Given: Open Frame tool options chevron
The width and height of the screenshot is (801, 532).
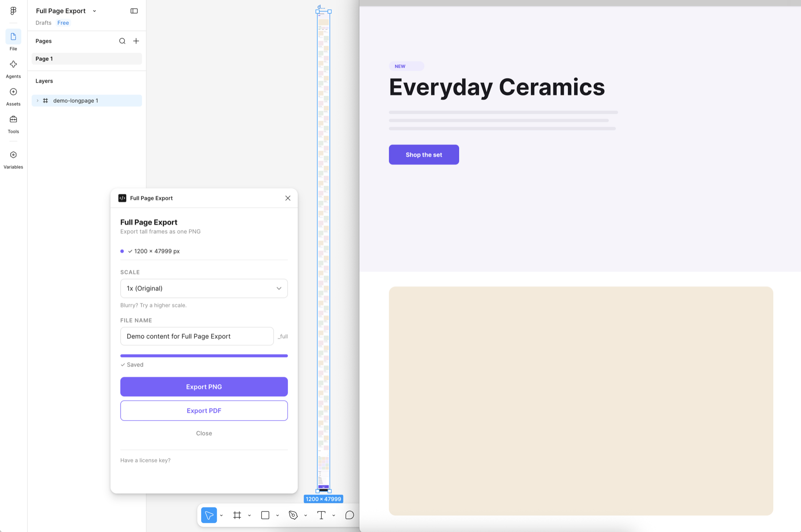Looking at the screenshot, I should 249,516.
